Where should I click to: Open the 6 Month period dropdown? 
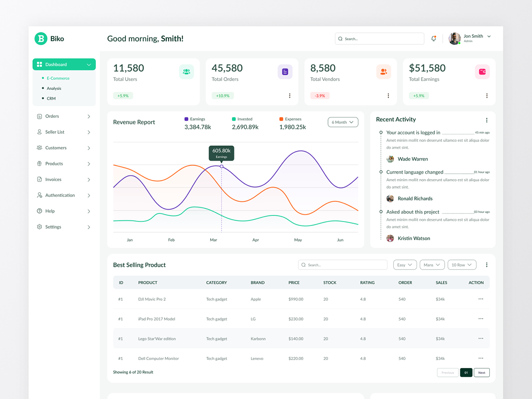coord(343,122)
